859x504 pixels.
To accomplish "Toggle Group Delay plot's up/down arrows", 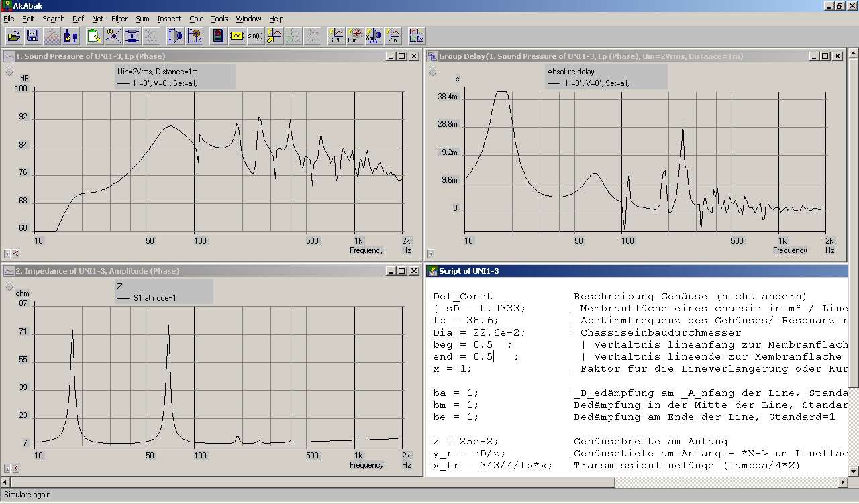I will (x=432, y=71).
